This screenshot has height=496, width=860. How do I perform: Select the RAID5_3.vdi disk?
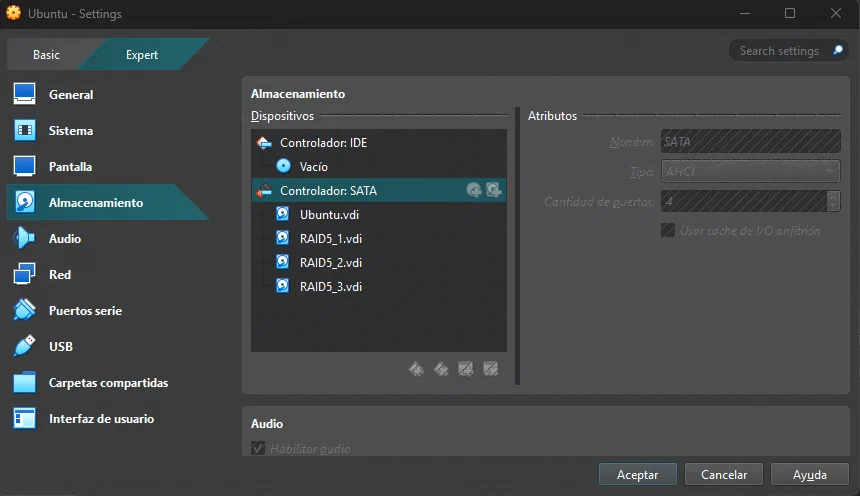point(378,286)
